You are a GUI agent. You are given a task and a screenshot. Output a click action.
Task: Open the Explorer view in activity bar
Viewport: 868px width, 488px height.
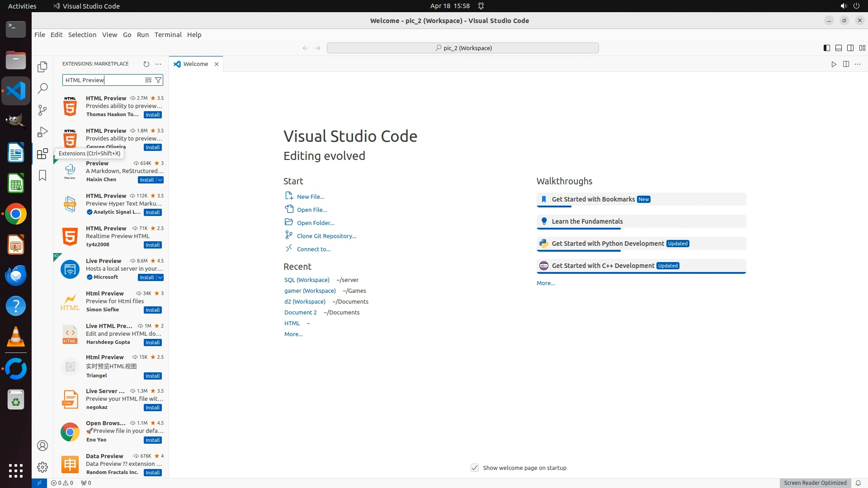point(42,67)
